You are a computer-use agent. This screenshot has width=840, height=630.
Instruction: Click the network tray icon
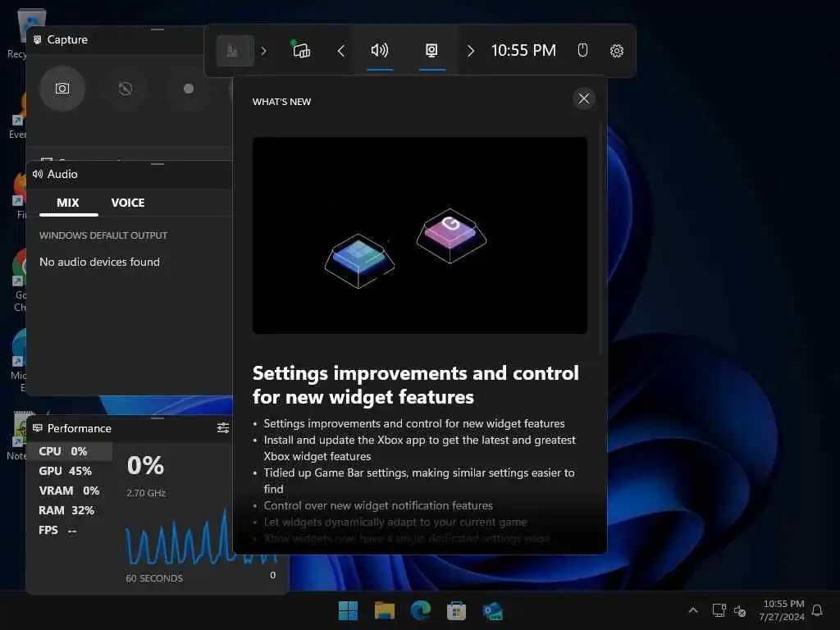click(x=719, y=610)
